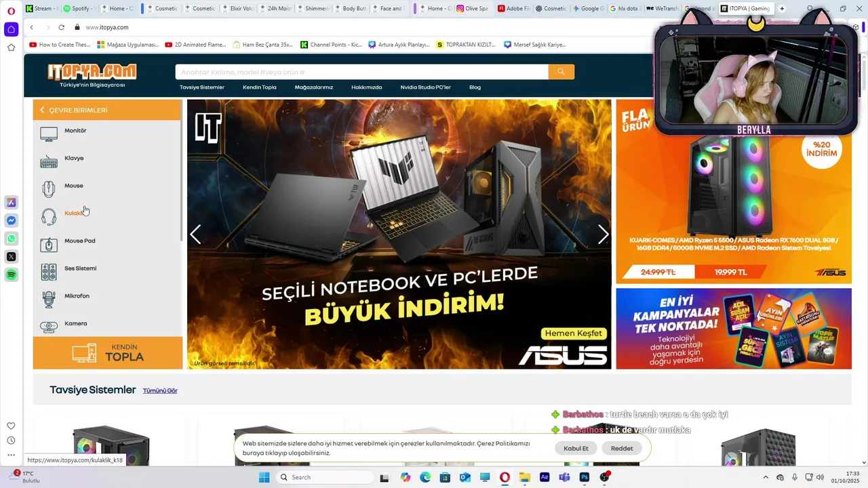Switch to the Elixir Volc tab

[238, 9]
